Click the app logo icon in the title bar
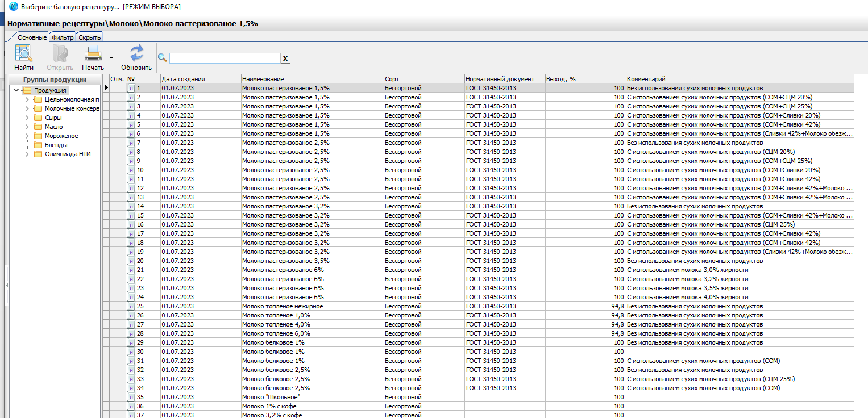 click(14, 6)
